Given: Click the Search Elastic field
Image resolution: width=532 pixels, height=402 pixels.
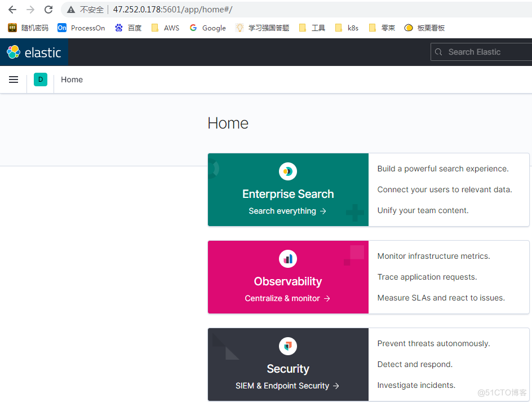Looking at the screenshot, I should coord(481,52).
